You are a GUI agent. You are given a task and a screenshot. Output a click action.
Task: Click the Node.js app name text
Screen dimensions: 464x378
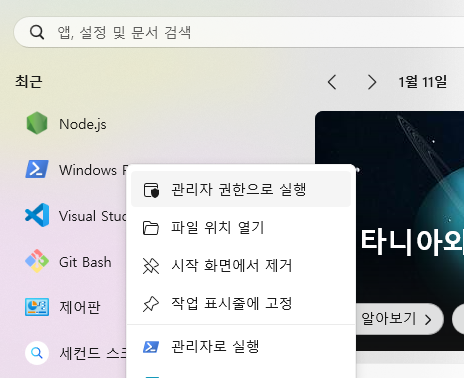pyautogui.click(x=83, y=124)
